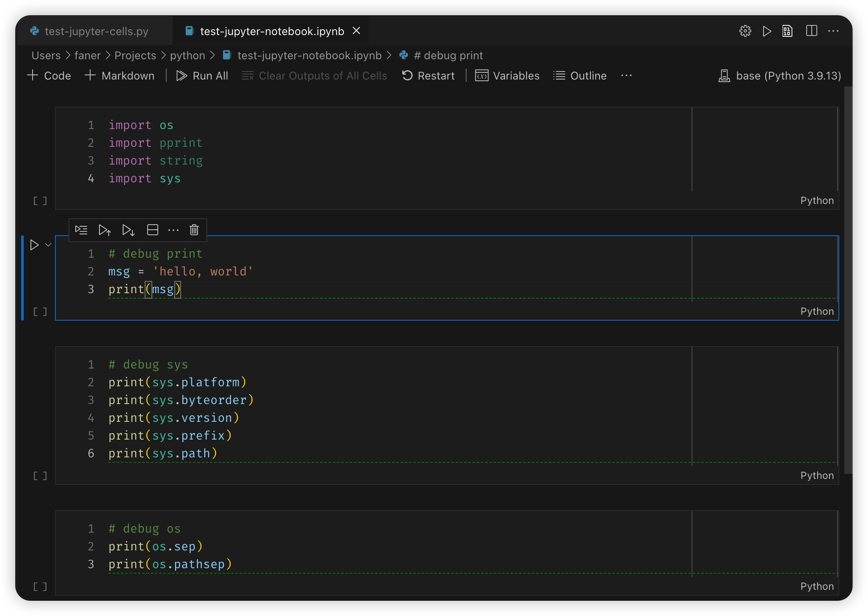Open notebook Variables panel

(507, 75)
